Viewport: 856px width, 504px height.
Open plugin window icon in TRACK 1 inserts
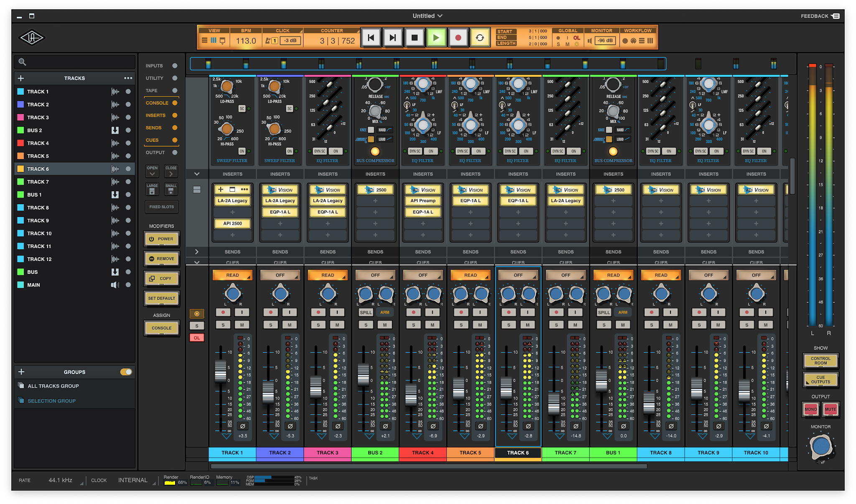tap(232, 190)
